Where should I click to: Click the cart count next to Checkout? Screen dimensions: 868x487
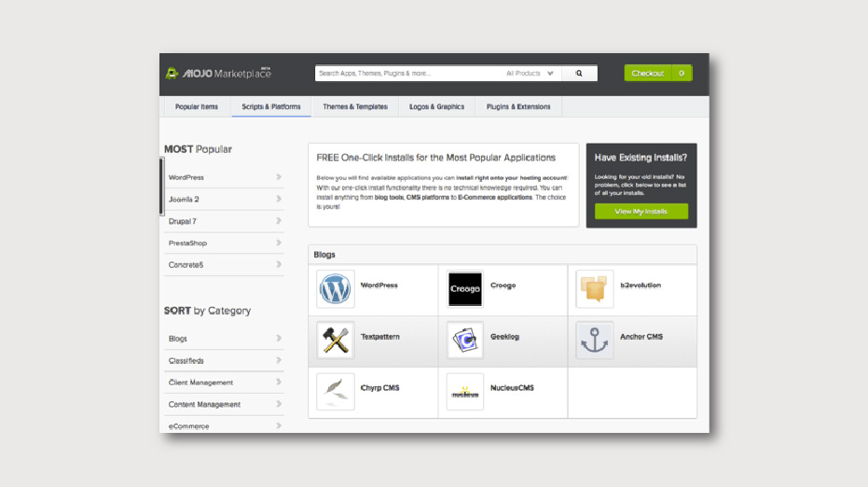tap(682, 73)
